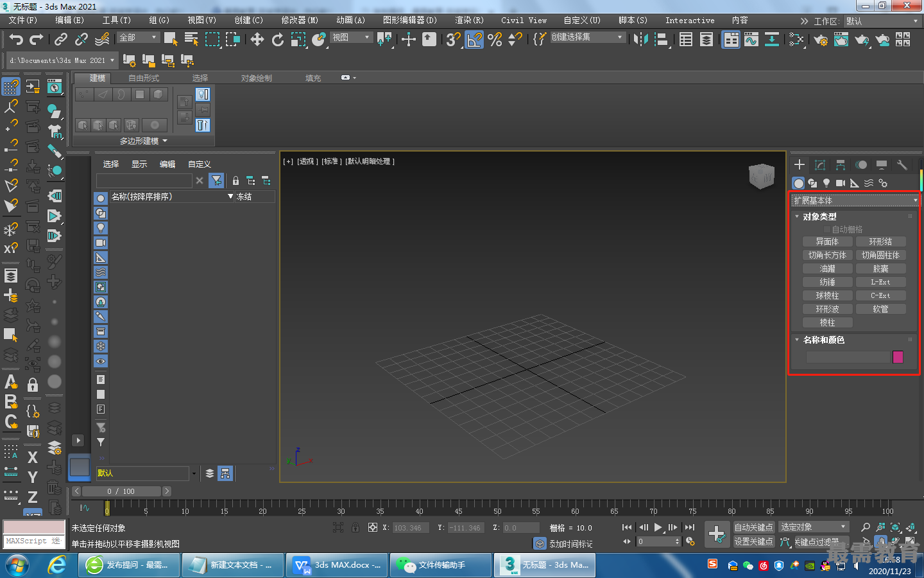Viewport: 924px width, 578px height.
Task: Open the 渲染(R) menu
Action: pos(469,21)
